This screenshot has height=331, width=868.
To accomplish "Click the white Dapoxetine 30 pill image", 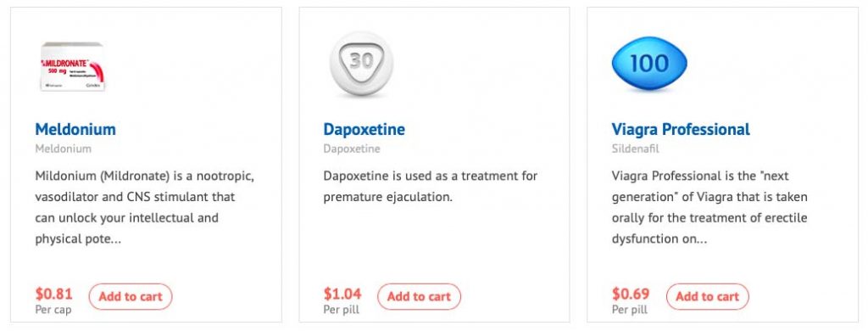I will (x=361, y=65).
